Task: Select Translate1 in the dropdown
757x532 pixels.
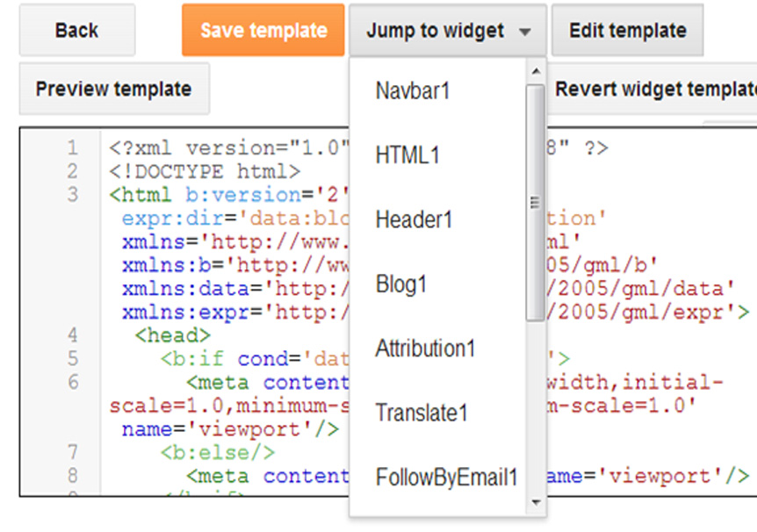Action: click(415, 413)
